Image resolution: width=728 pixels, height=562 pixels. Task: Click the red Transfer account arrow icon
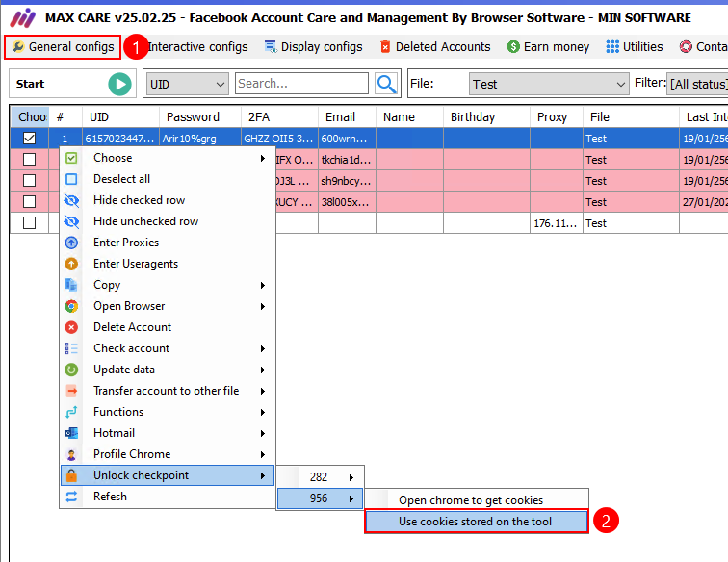pos(71,392)
